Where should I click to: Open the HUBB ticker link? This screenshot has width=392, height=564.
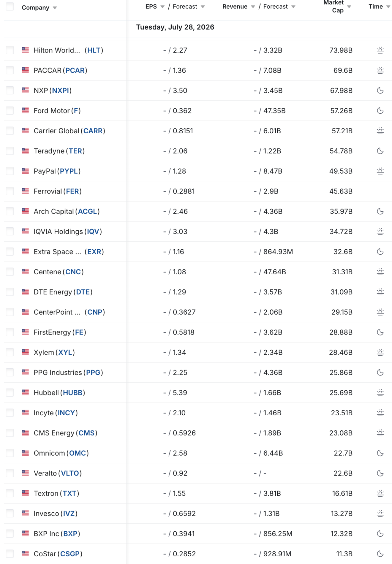point(73,392)
